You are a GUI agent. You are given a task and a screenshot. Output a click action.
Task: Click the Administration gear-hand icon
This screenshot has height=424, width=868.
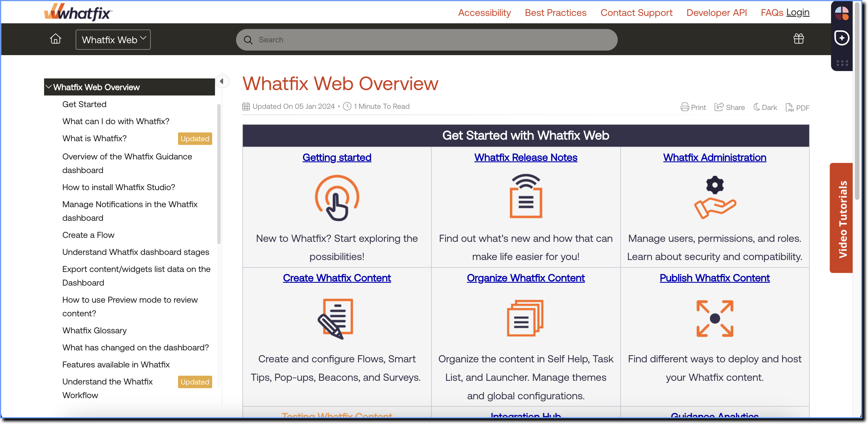coord(715,197)
